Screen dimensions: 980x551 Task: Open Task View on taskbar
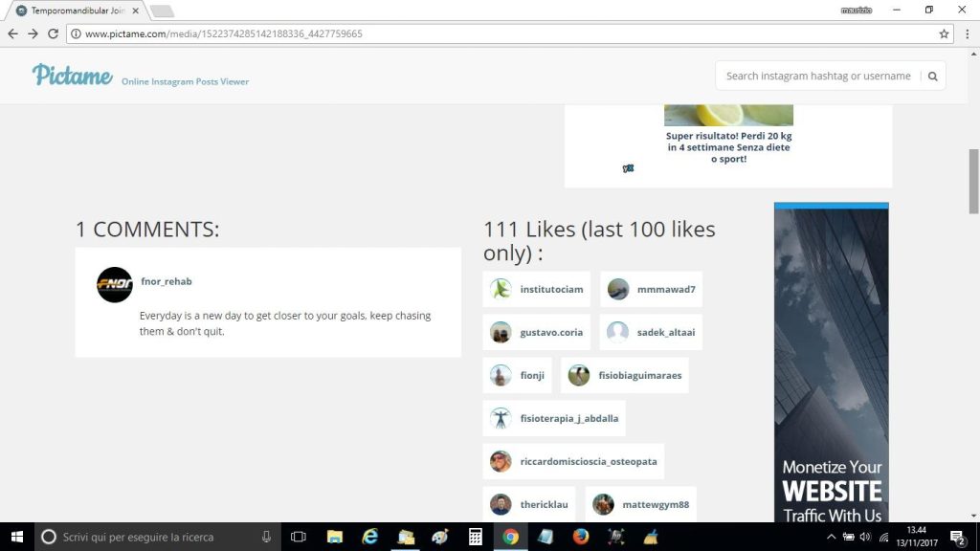[299, 537]
